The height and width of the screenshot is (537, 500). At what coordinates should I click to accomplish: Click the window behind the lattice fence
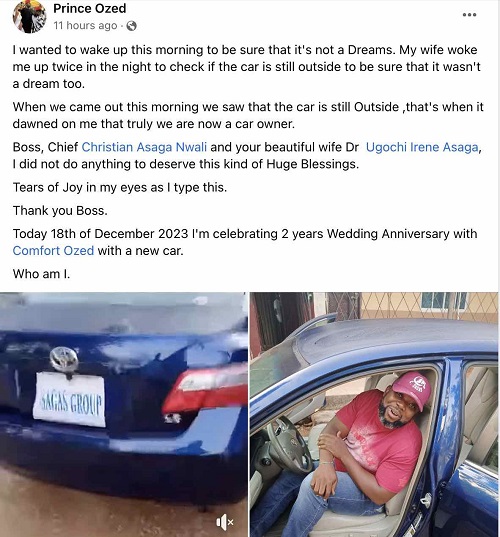click(444, 301)
